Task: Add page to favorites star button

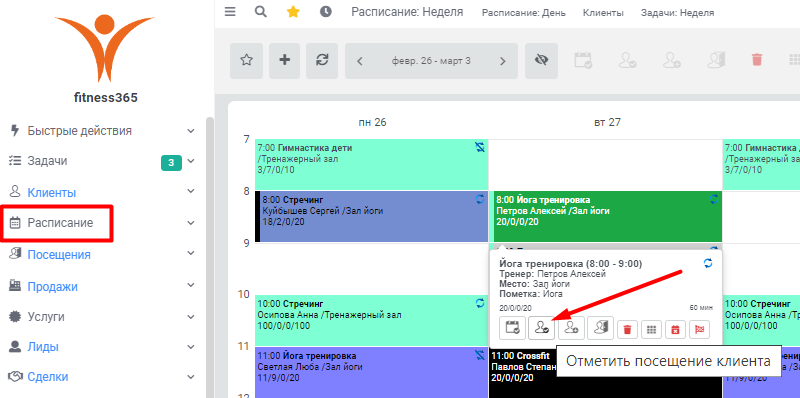Action: 246,61
